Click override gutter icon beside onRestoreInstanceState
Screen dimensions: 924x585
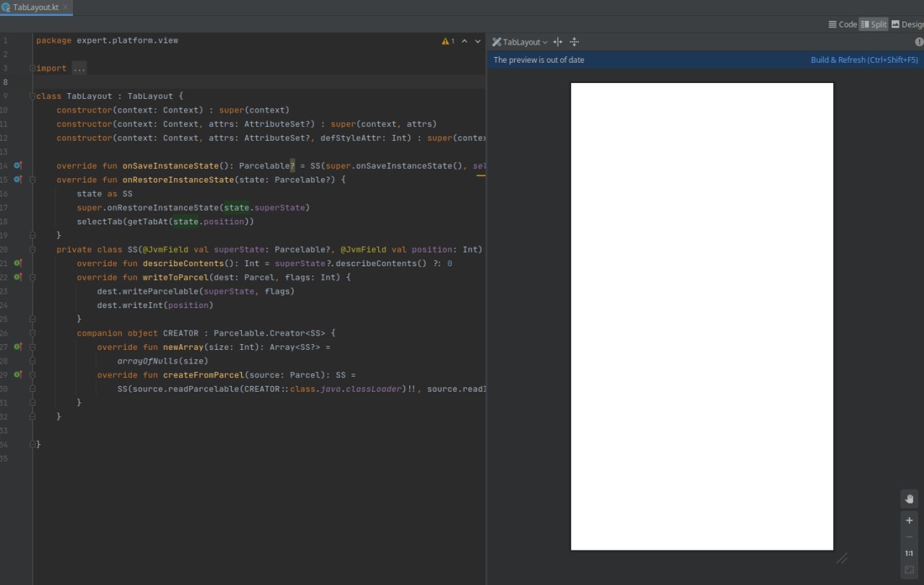[x=18, y=180]
